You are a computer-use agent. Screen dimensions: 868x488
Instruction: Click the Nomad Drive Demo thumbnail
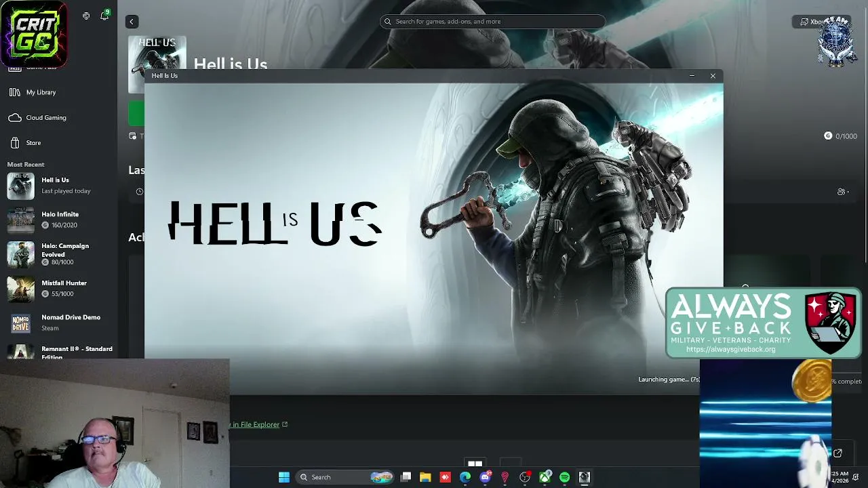tap(20, 323)
